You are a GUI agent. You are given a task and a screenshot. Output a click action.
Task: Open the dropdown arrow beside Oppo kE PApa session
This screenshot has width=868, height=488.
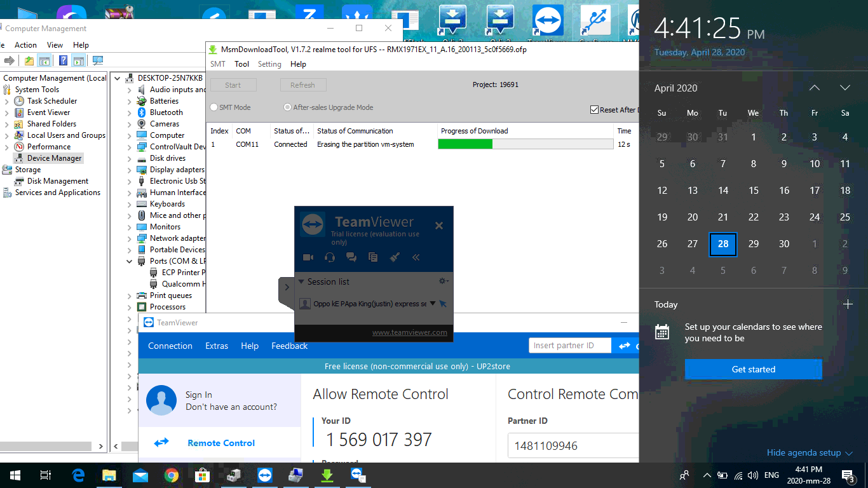tap(433, 304)
